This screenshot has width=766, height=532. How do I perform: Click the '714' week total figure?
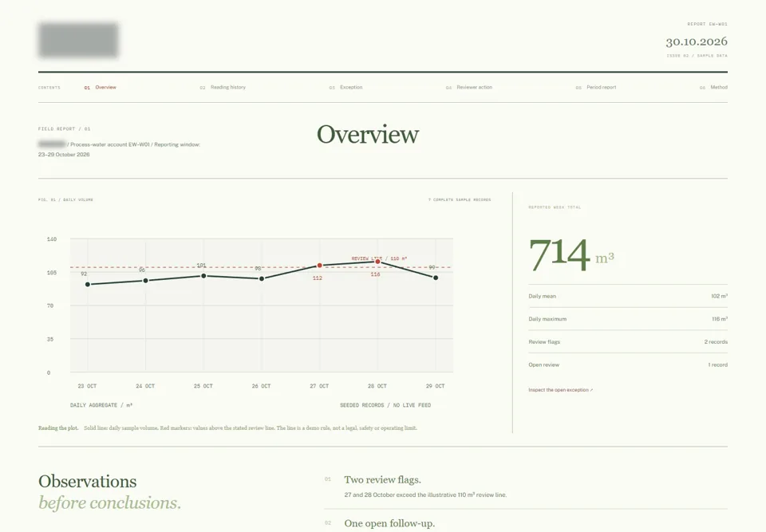(x=559, y=254)
